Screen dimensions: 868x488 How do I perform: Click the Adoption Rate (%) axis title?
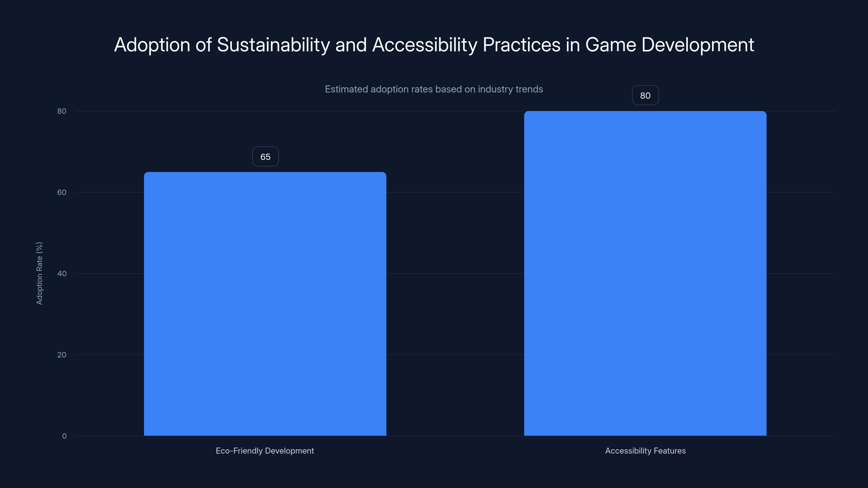point(39,273)
